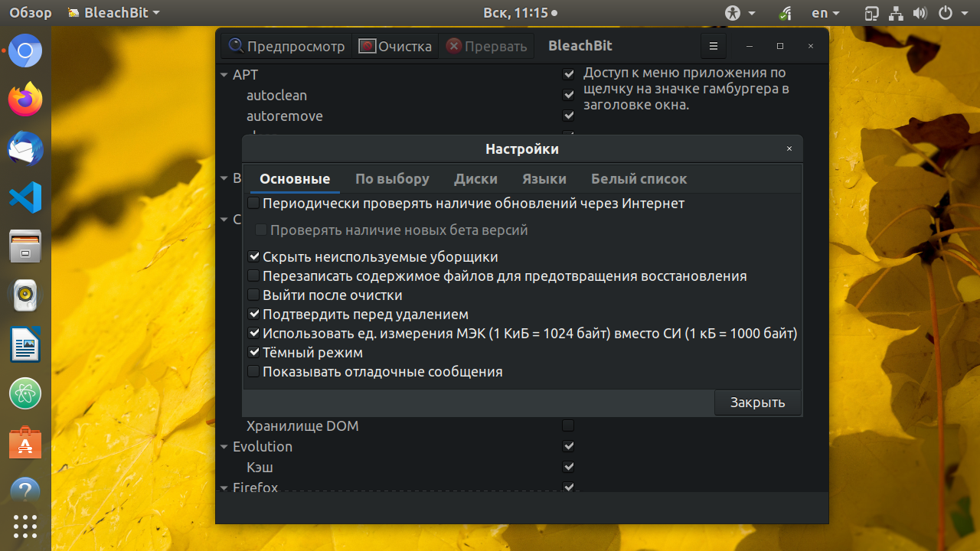Viewport: 980px width, 551px height.
Task: Click the Предпросмотр magnifier toolbar icon
Action: point(236,46)
